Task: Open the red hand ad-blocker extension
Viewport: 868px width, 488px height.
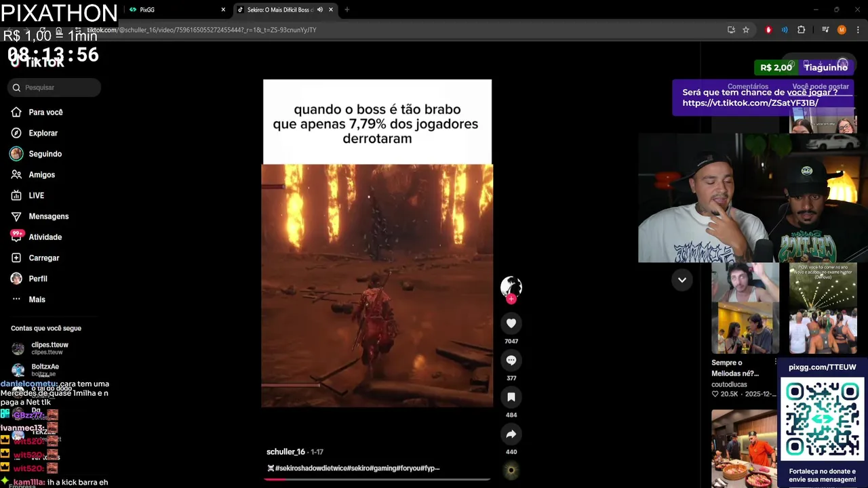Action: point(768,30)
